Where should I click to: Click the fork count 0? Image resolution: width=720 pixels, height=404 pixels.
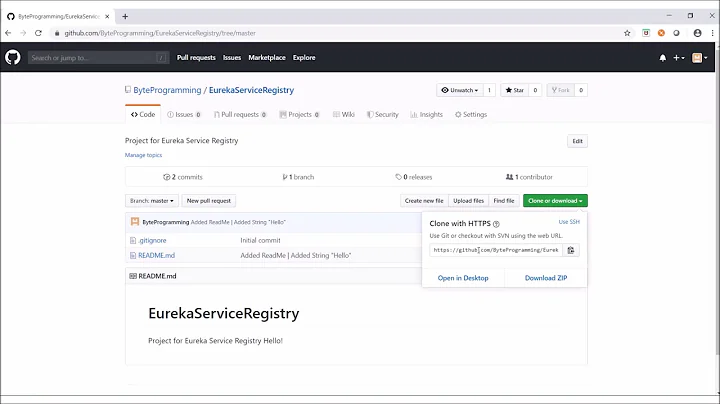pos(581,90)
